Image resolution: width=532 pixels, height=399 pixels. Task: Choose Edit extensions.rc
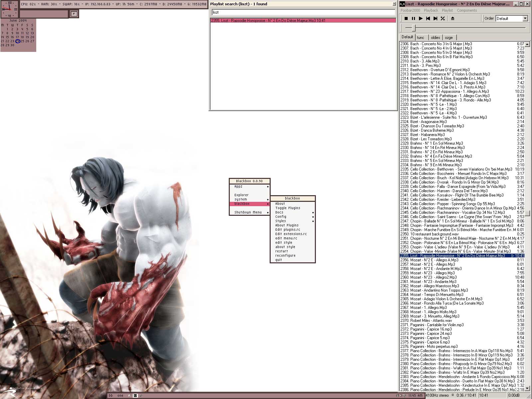[293, 234]
